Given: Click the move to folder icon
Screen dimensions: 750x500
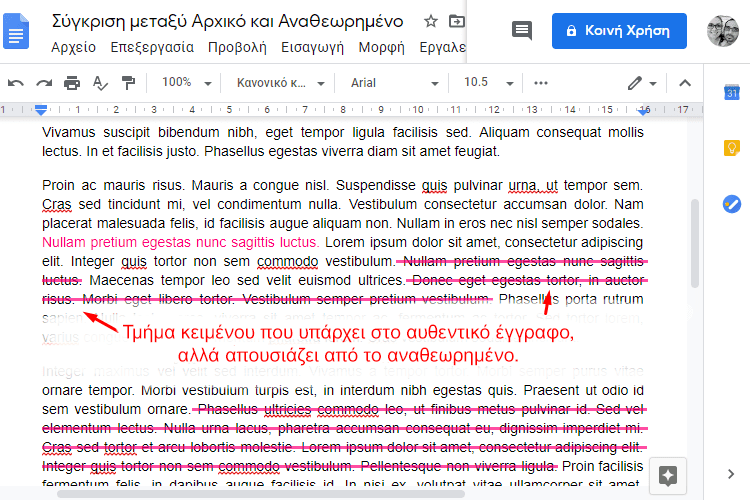Looking at the screenshot, I should [456, 21].
